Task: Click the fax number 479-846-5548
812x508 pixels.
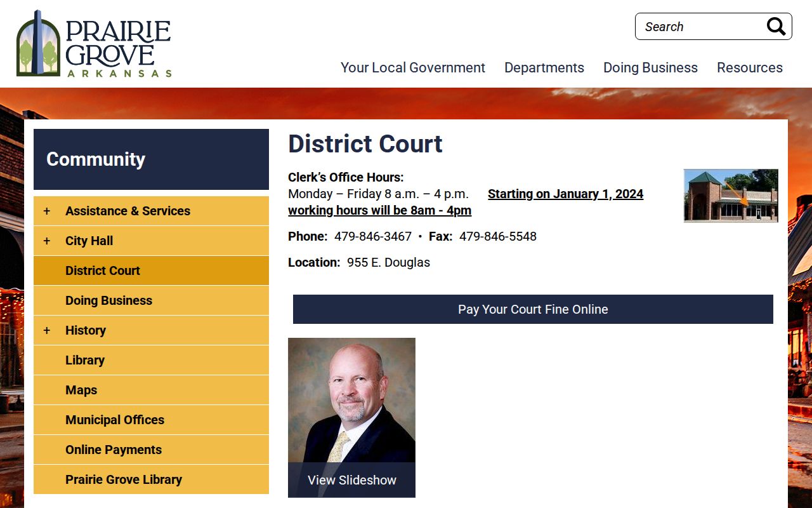Action: click(498, 236)
